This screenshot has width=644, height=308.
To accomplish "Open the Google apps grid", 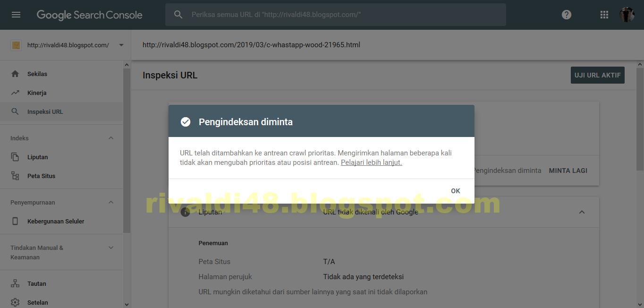I will [x=604, y=14].
